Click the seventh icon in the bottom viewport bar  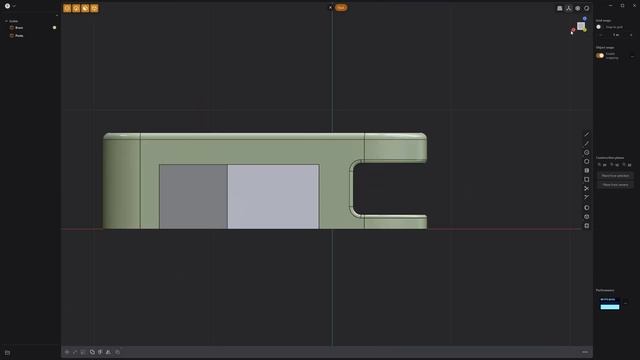click(x=118, y=352)
